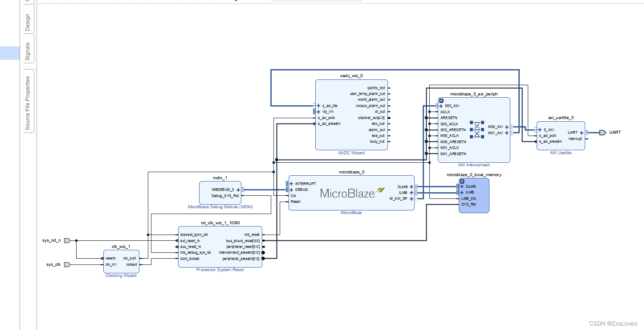
Task: Click the mb_debug_sys_rst pin
Action: (x=195, y=252)
